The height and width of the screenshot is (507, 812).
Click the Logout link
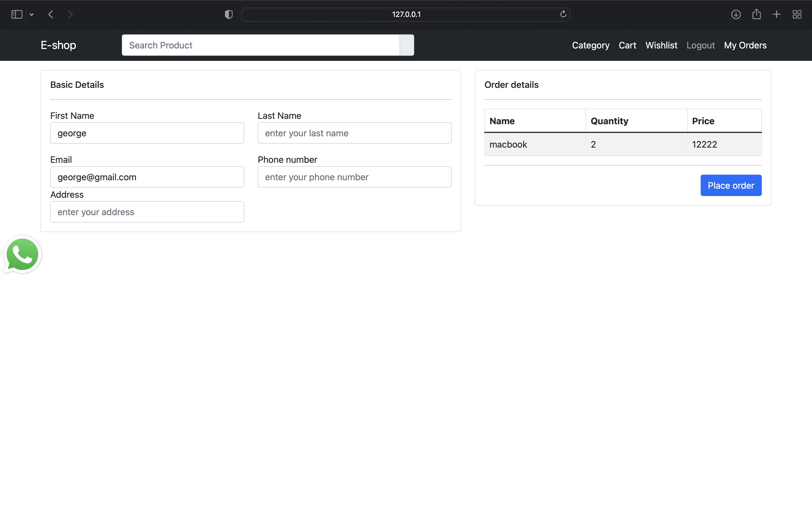tap(700, 45)
